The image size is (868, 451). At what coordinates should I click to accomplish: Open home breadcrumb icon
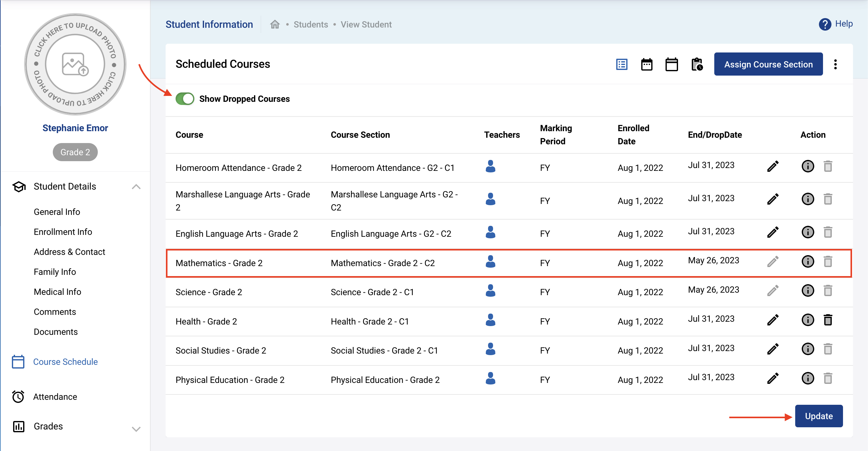point(275,25)
